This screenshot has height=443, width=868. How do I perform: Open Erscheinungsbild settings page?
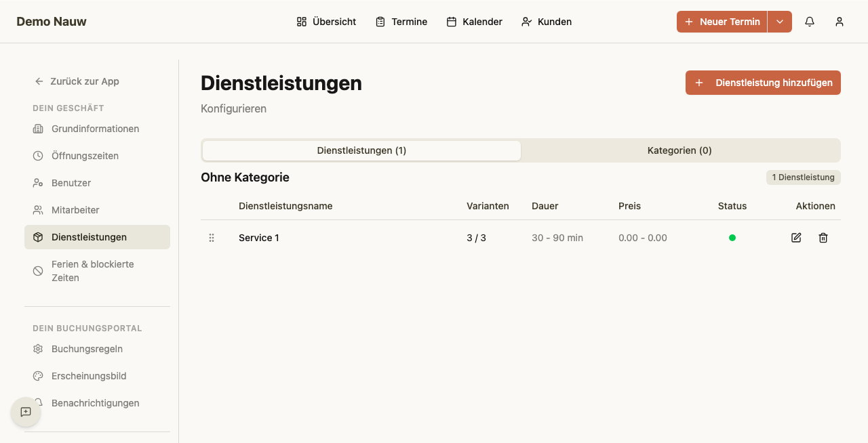tap(97, 376)
